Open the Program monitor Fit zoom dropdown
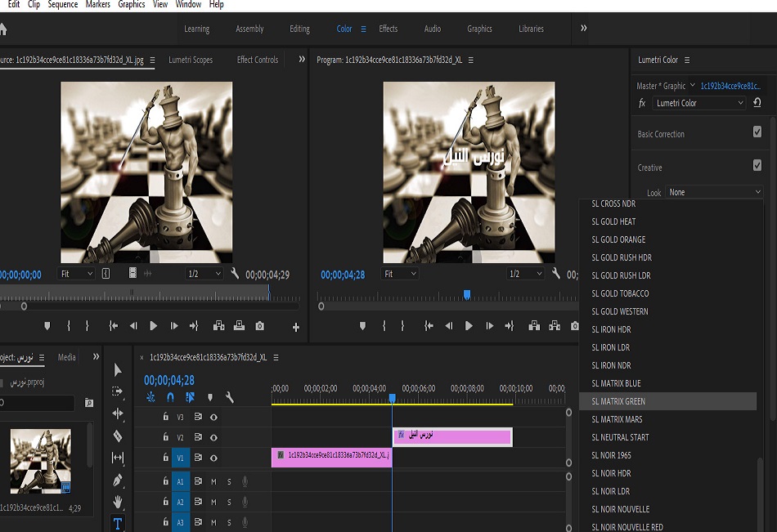Viewport: 777px width, 532px height. pos(401,275)
